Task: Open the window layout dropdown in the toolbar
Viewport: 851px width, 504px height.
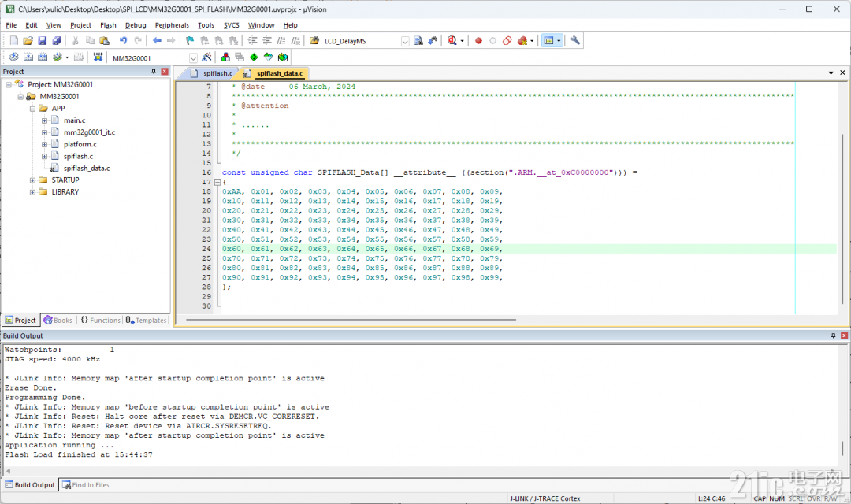Action: pos(559,41)
